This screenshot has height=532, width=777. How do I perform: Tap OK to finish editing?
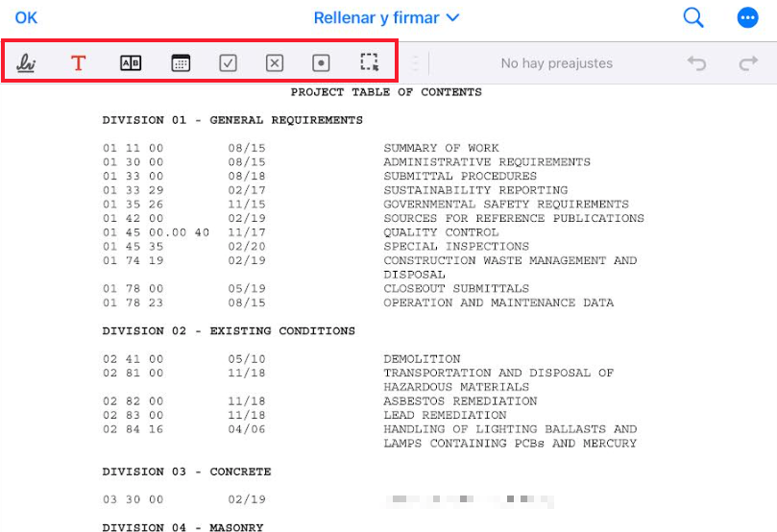[26, 17]
